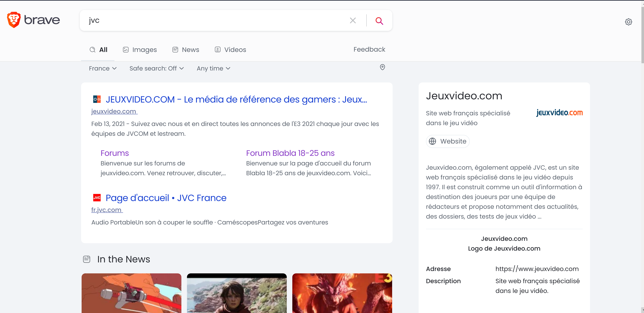The width and height of the screenshot is (644, 313).
Task: Clear the search box with X icon
Action: 353,21
